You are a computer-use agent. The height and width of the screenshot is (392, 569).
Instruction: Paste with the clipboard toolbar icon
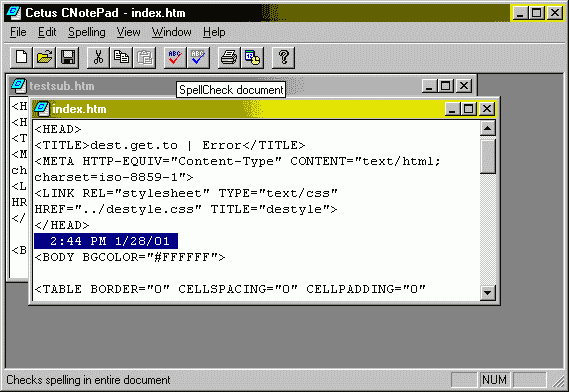pyautogui.click(x=144, y=57)
